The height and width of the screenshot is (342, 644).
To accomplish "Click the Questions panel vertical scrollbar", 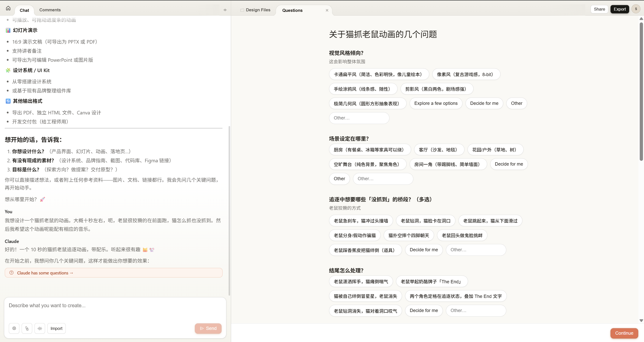I will (641, 91).
